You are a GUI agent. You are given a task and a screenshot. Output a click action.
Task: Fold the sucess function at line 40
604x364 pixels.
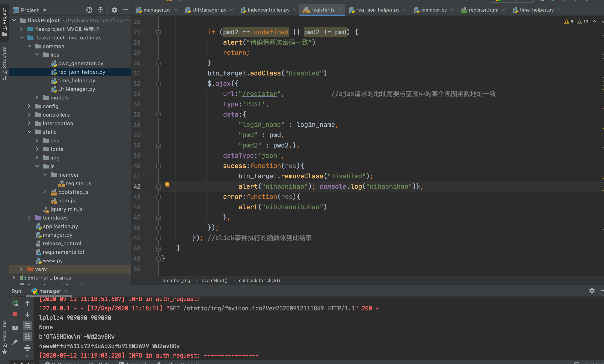pyautogui.click(x=158, y=166)
